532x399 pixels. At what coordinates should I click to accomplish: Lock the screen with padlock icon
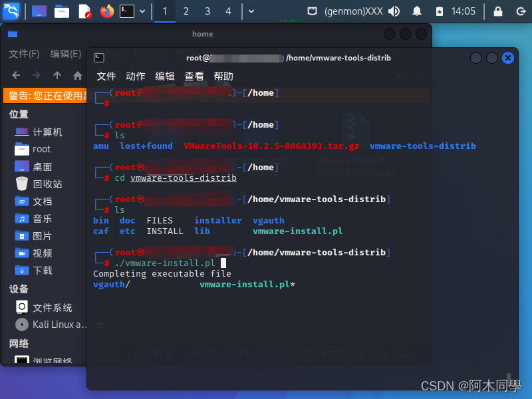coord(497,11)
